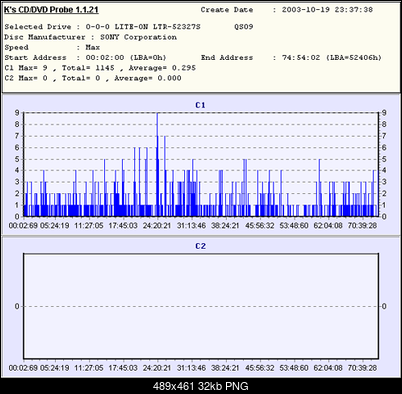Click the 00:02:69 label under the C1 chart
402x394 pixels.
(23, 226)
